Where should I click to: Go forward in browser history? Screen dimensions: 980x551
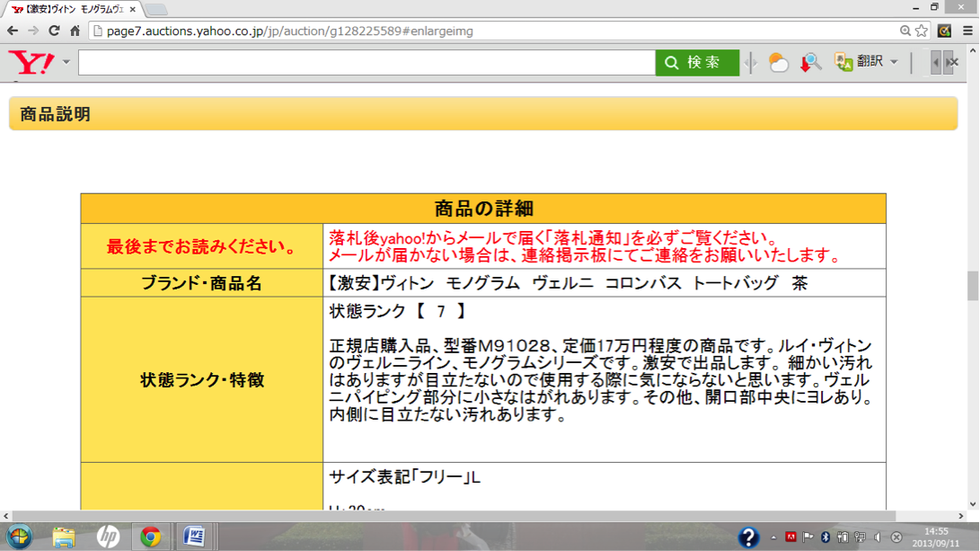click(33, 31)
